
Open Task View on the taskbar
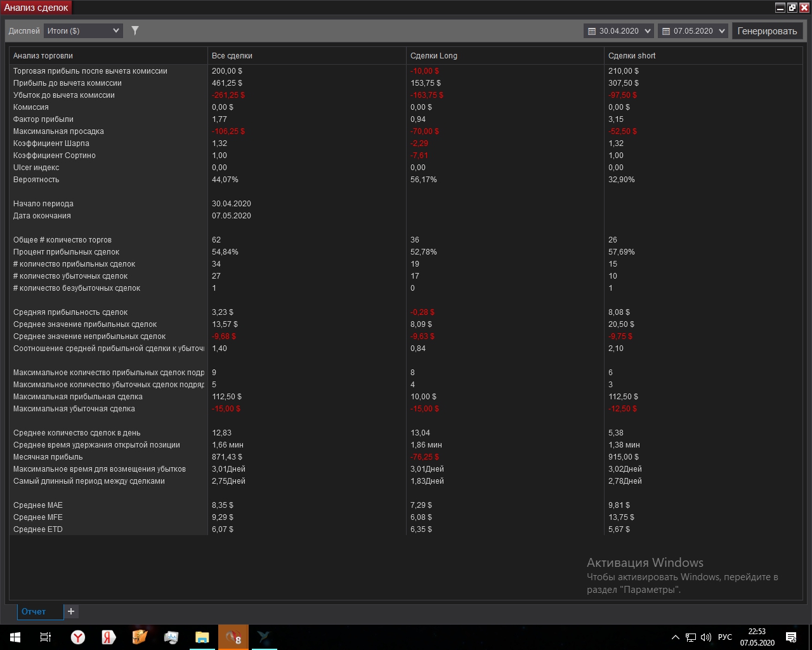pos(46,637)
